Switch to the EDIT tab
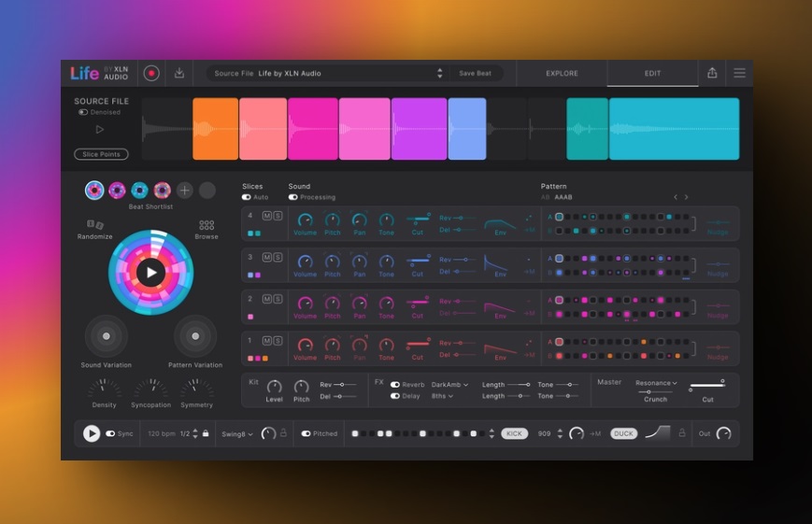The width and height of the screenshot is (812, 524). [652, 74]
